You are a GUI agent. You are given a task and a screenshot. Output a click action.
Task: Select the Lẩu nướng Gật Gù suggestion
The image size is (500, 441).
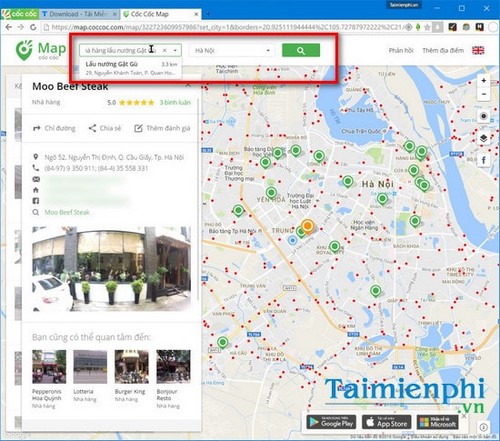tap(131, 68)
